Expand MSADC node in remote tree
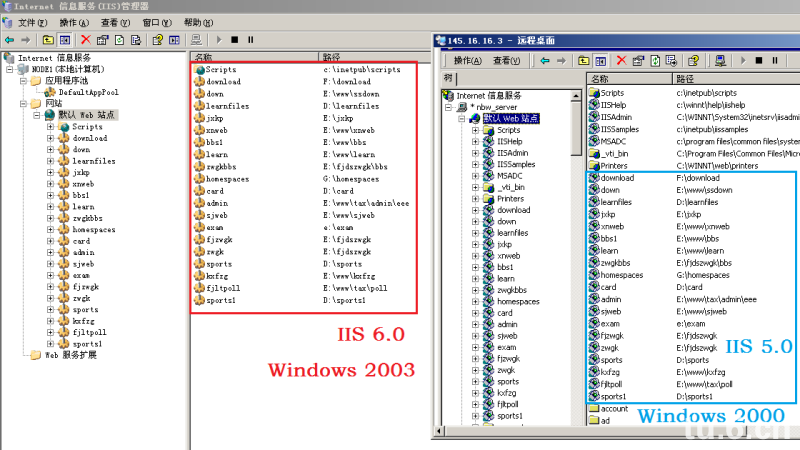Screen dimensions: 800x450 (x=476, y=176)
